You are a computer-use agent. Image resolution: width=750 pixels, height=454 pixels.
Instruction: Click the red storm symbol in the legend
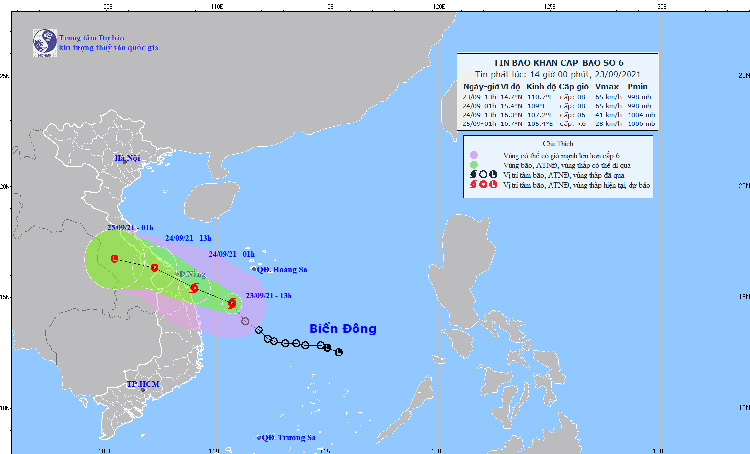473,185
